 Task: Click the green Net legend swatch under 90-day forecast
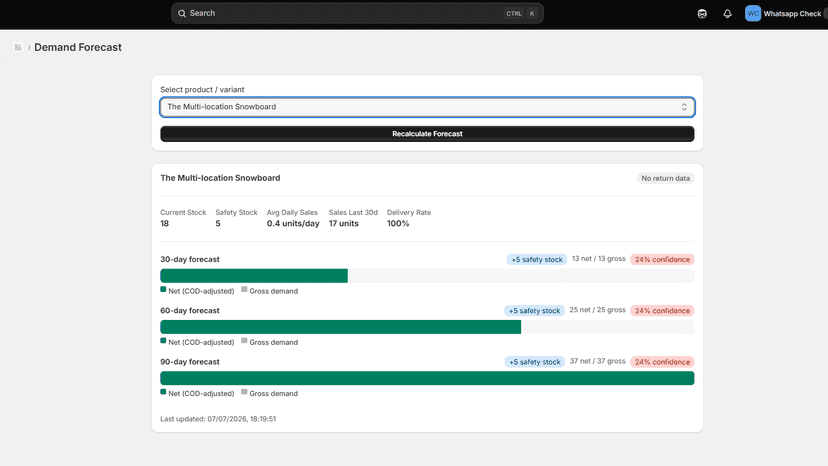[163, 392]
